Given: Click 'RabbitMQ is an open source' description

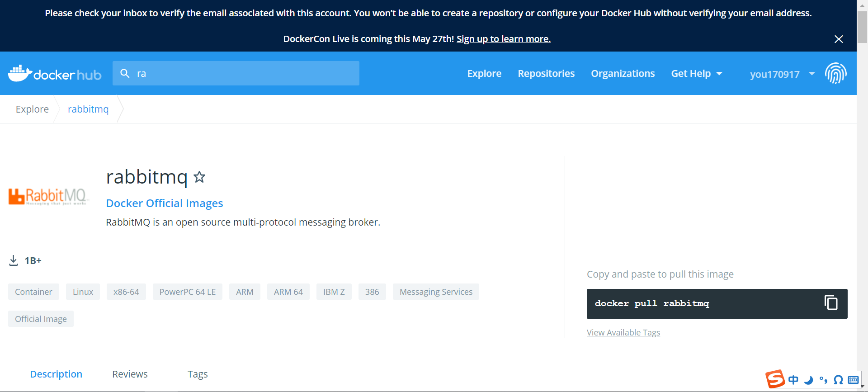Looking at the screenshot, I should (243, 222).
